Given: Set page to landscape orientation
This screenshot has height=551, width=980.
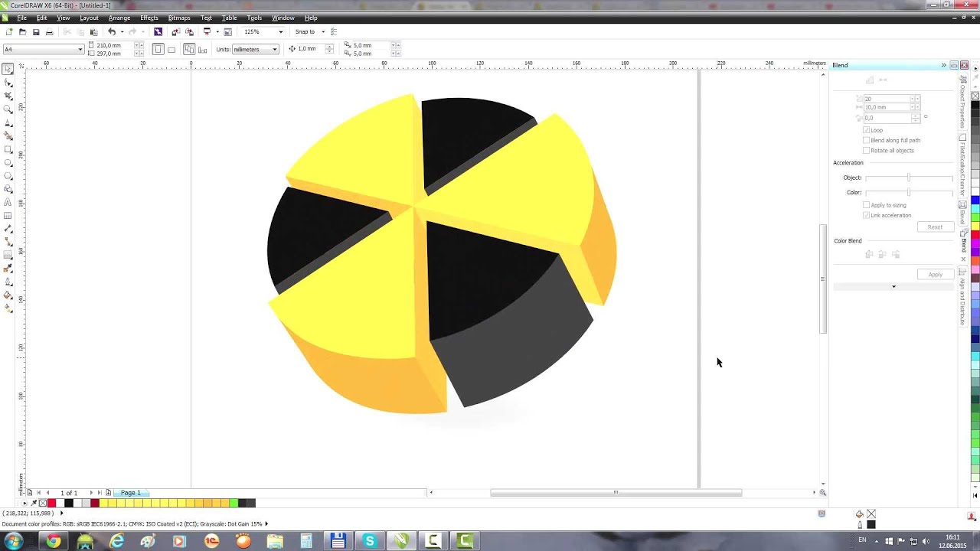Looking at the screenshot, I should pos(171,49).
